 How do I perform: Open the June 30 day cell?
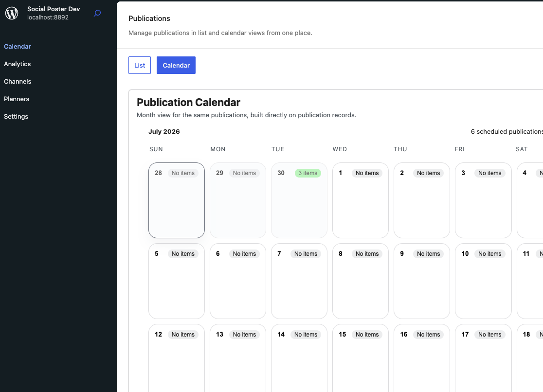click(299, 200)
